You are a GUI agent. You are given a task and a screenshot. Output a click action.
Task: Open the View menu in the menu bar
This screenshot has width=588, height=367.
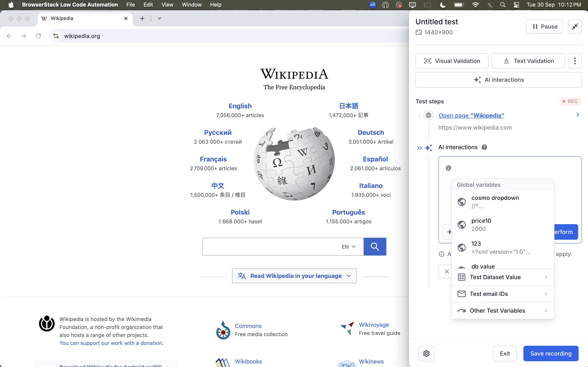(x=167, y=5)
